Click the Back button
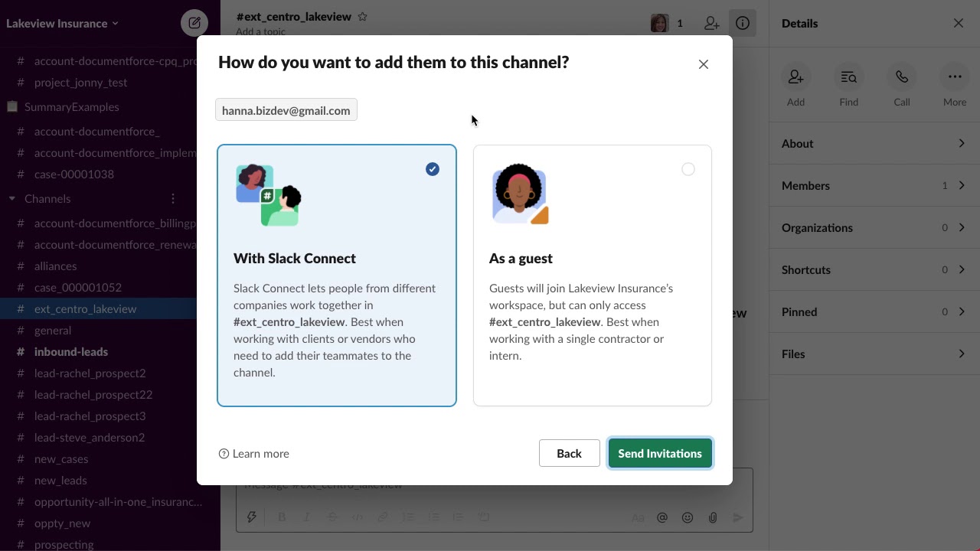The width and height of the screenshot is (980, 551). tap(570, 453)
